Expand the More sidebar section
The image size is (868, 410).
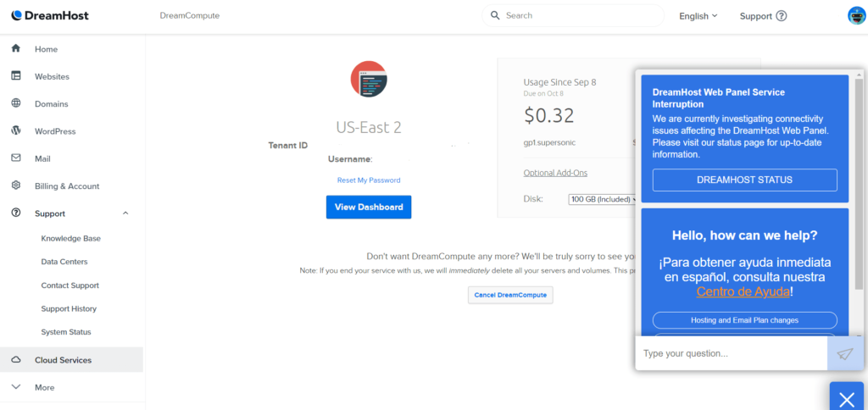[x=16, y=387]
